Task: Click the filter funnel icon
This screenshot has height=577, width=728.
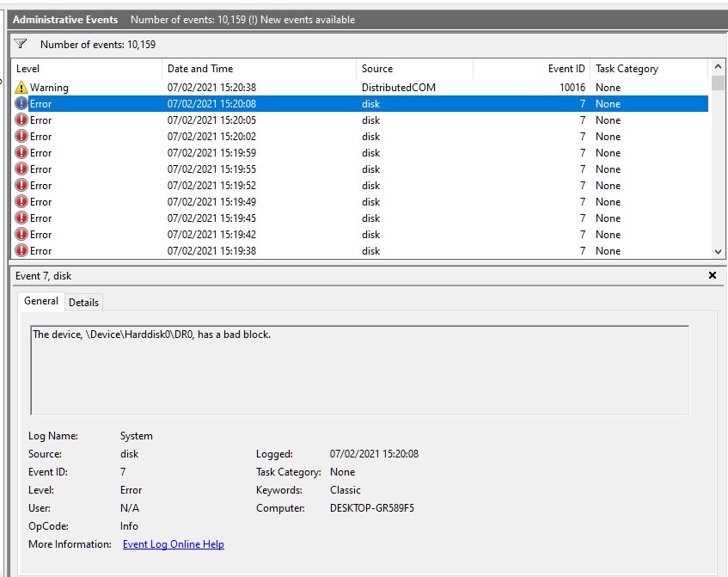Action: tap(21, 44)
